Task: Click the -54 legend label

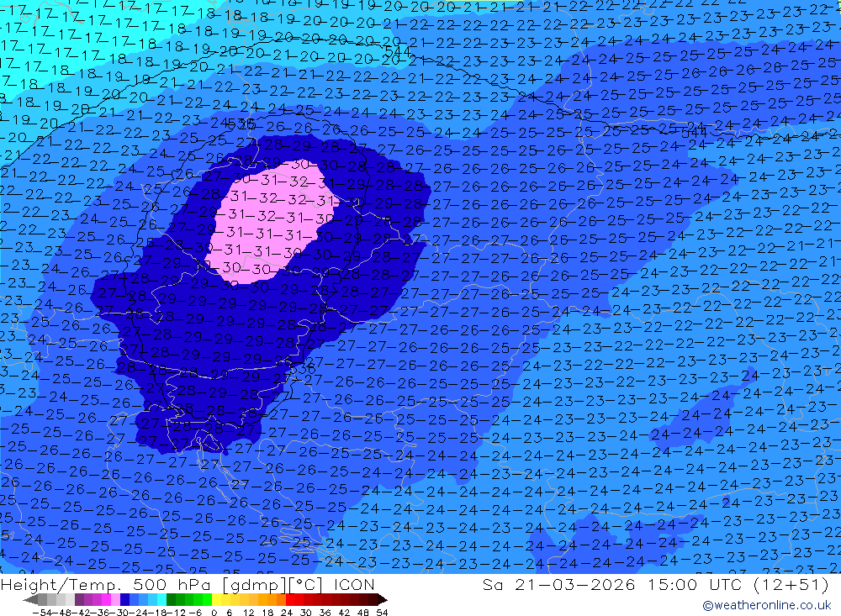Action: 43,613
